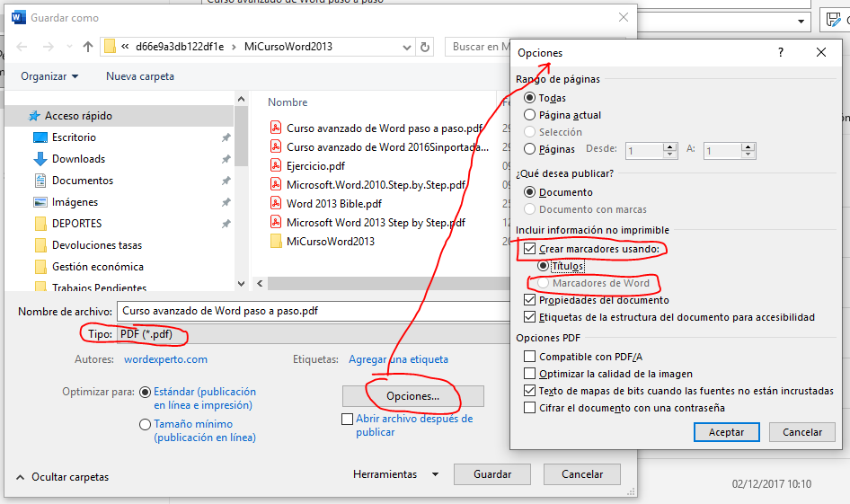
Task: Click the pin icon next to Imágenes
Action: tap(226, 202)
